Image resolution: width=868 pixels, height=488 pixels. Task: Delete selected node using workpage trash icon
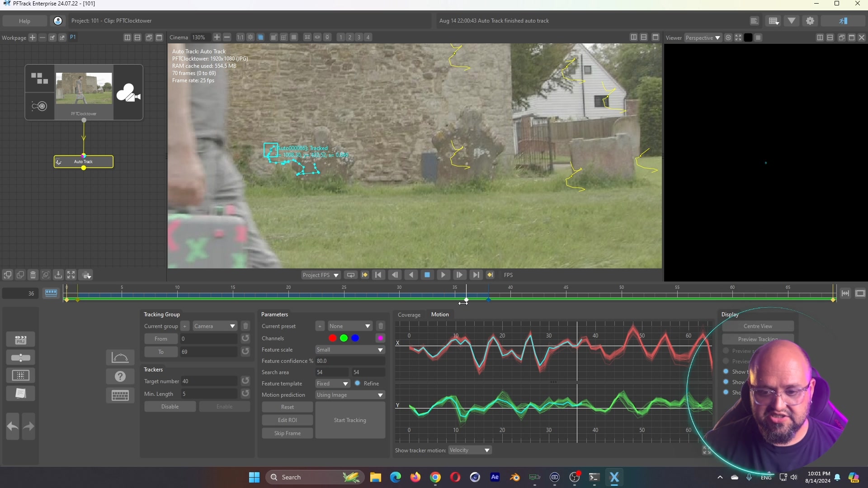[33, 275]
